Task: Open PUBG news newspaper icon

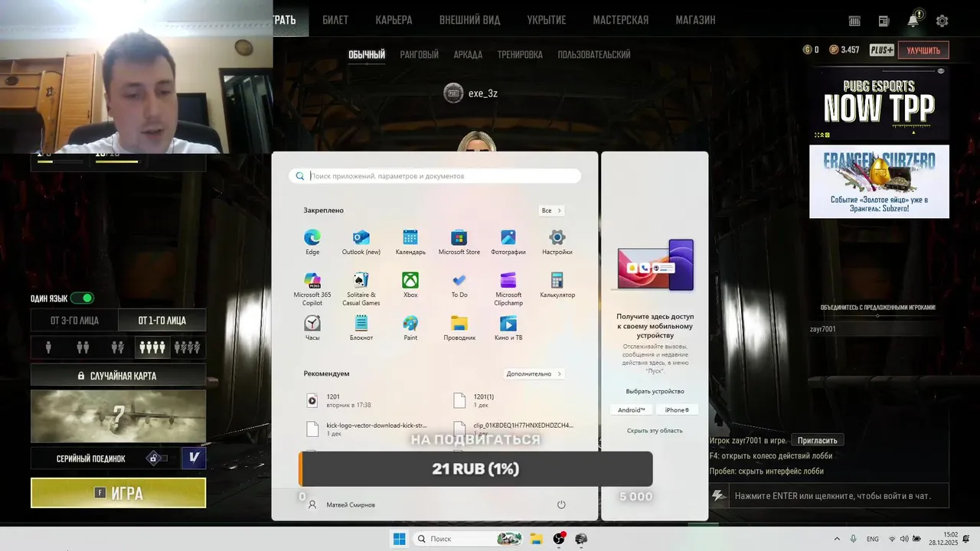Action: 884,21
